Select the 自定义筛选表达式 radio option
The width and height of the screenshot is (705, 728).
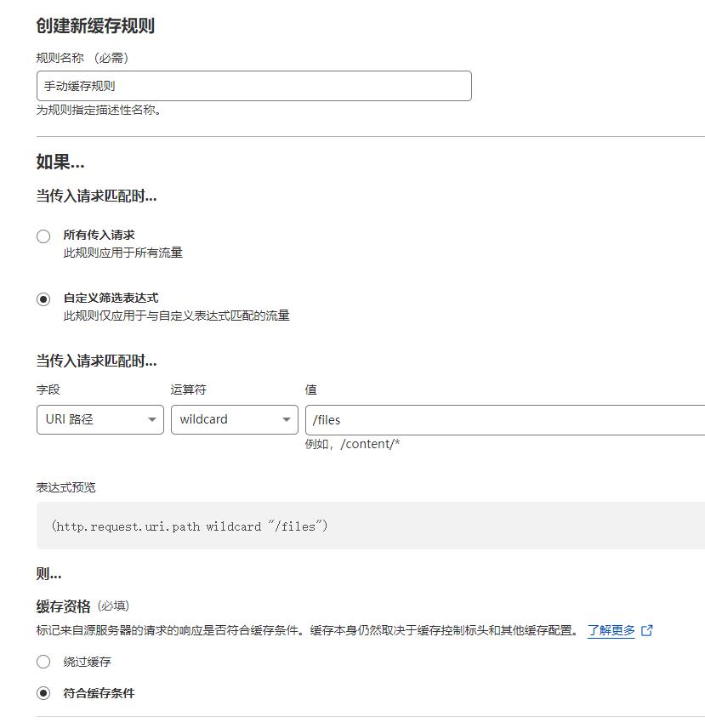coord(43,299)
